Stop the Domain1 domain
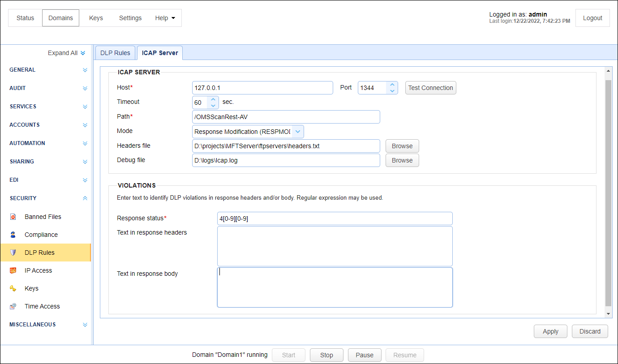 click(326, 355)
